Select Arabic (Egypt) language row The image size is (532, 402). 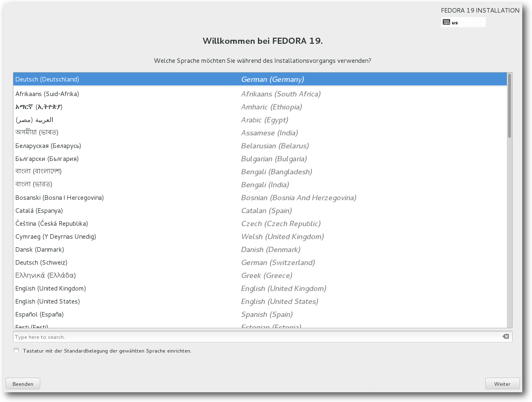(260, 120)
